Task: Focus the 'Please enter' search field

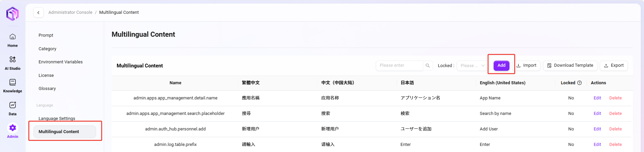Action: point(399,65)
